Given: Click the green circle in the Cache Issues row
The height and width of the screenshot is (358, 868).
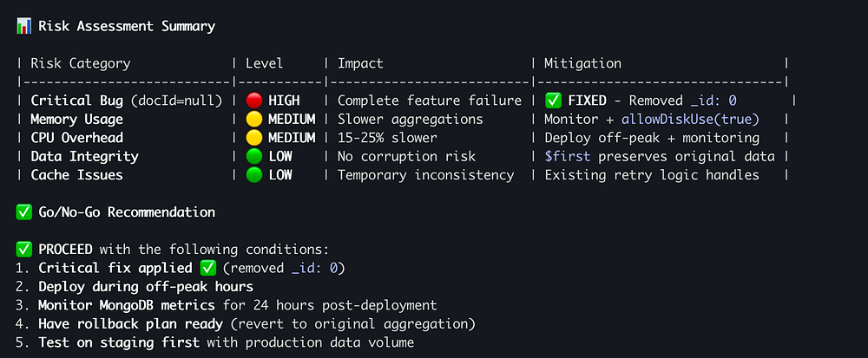Looking at the screenshot, I should point(254,175).
